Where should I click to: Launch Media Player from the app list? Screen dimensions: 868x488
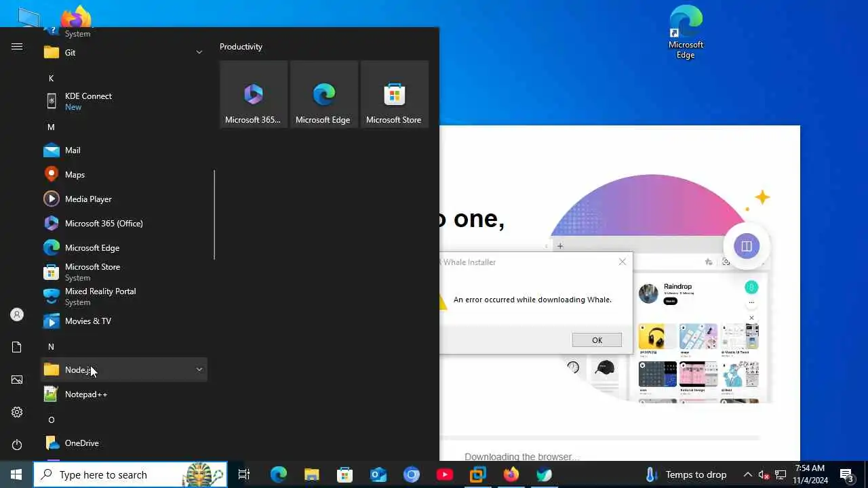click(124, 199)
